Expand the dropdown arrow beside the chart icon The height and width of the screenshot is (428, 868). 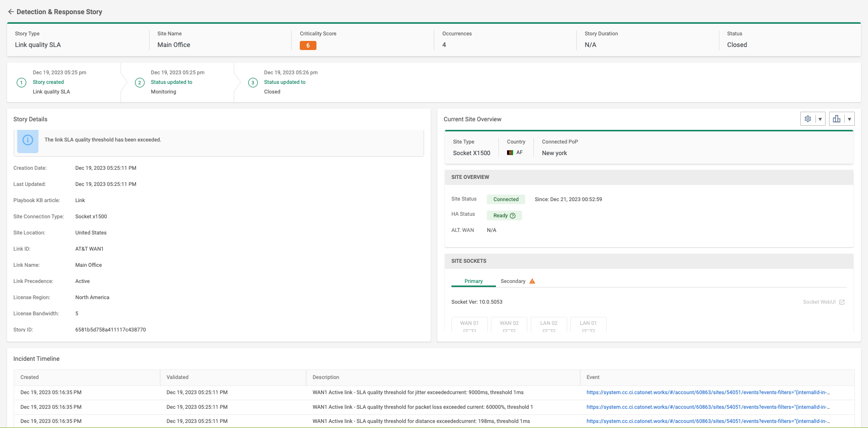tap(849, 119)
